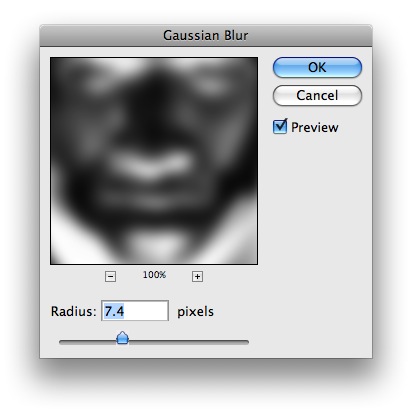
Task: Confirm the blur with the OK button
Action: click(317, 68)
